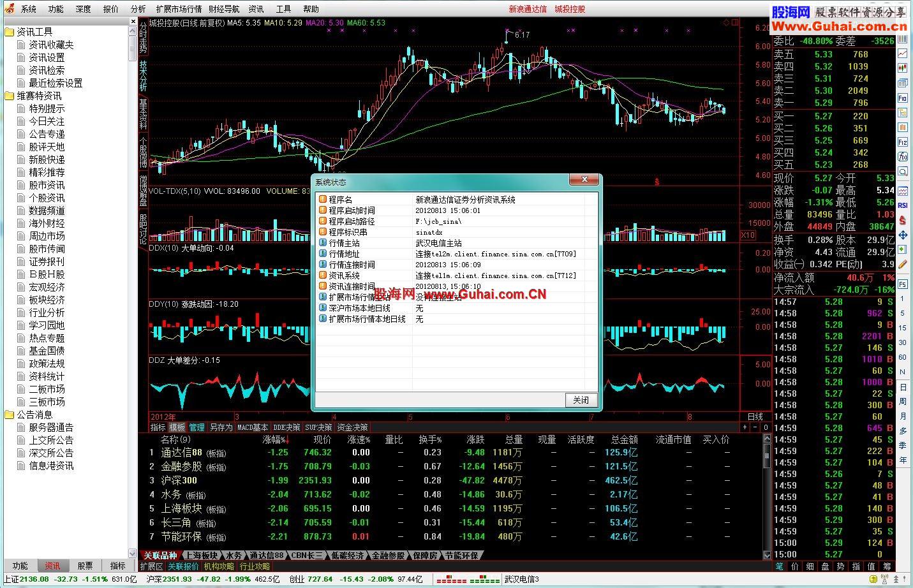Viewport: 913px width, 588px height.
Task: Click the F12 trading icon
Action: (x=903, y=142)
